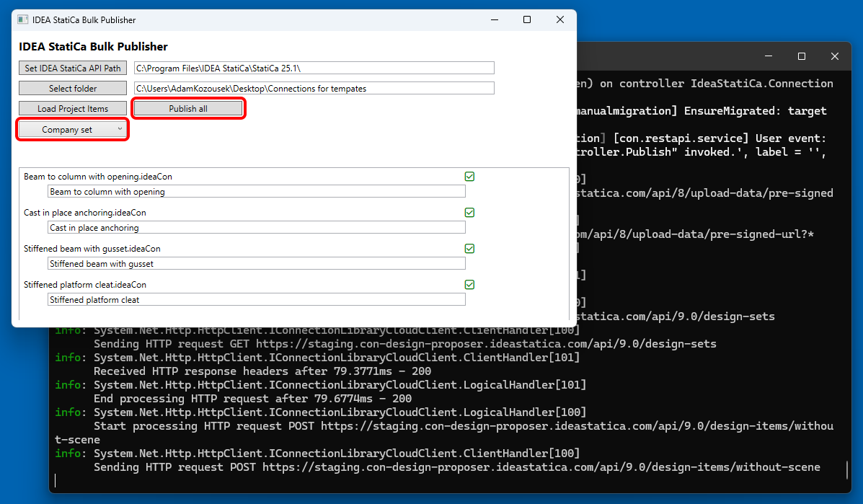Click the Select folder button
The width and height of the screenshot is (863, 504).
[73, 89]
